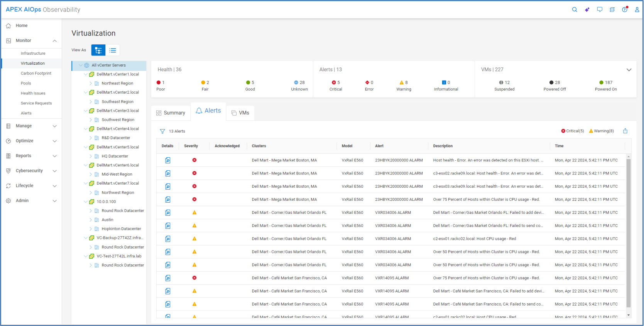Expand the Admin menu section
Viewport: 644px width, 326px height.
pos(55,201)
